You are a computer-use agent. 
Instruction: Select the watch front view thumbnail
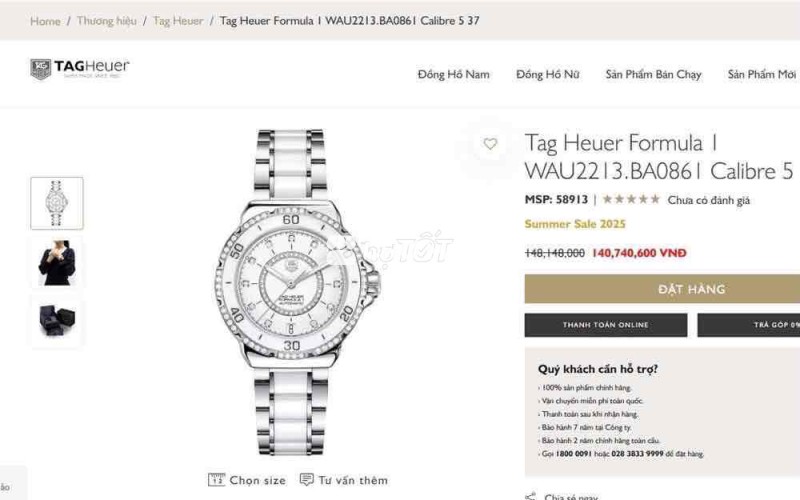[x=57, y=203]
